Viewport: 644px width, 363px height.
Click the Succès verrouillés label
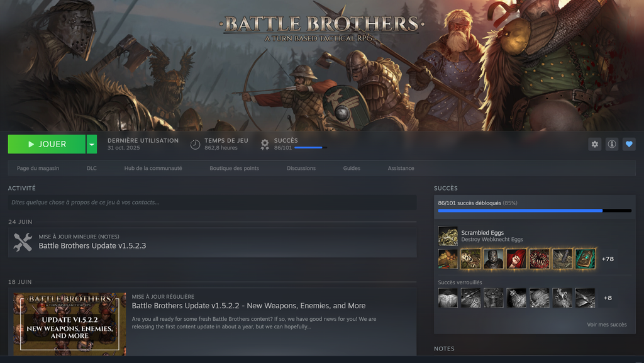tap(460, 282)
